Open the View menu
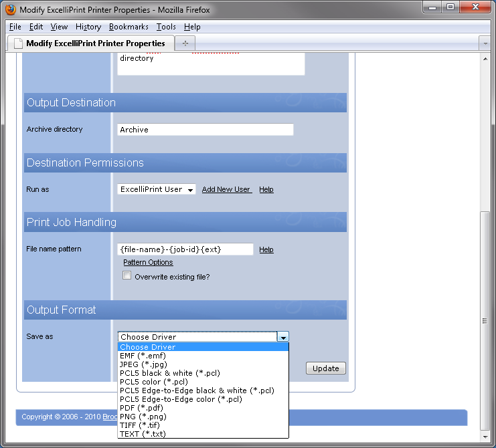 [59, 27]
